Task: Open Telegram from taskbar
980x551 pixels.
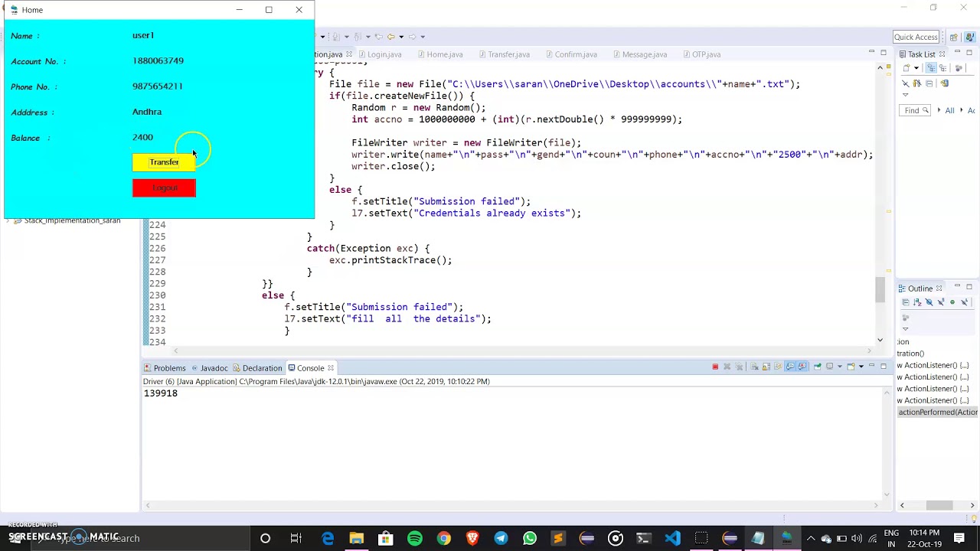Action: click(501, 539)
